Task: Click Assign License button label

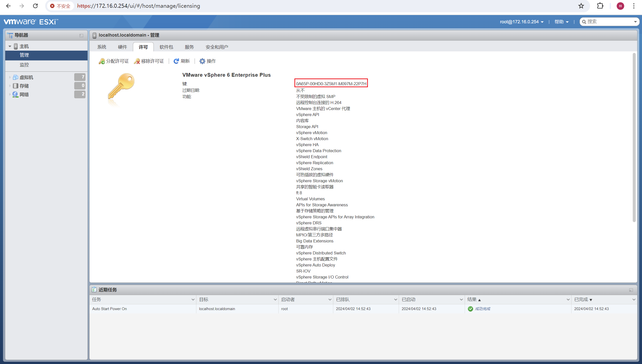Action: click(x=117, y=61)
